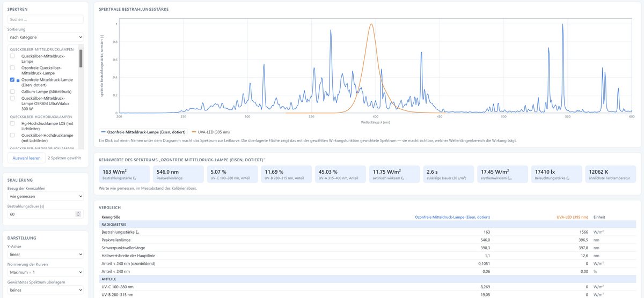The height and width of the screenshot is (298, 644).
Task: Click the blue color square beside Ozonfreie Mitteldruck-Lampe
Action: point(18,80)
